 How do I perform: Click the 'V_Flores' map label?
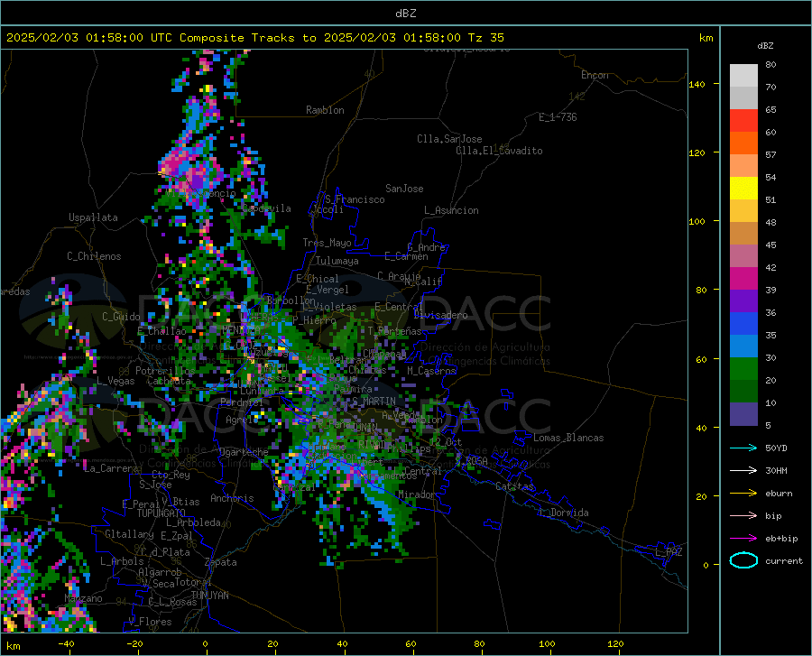coord(150,622)
